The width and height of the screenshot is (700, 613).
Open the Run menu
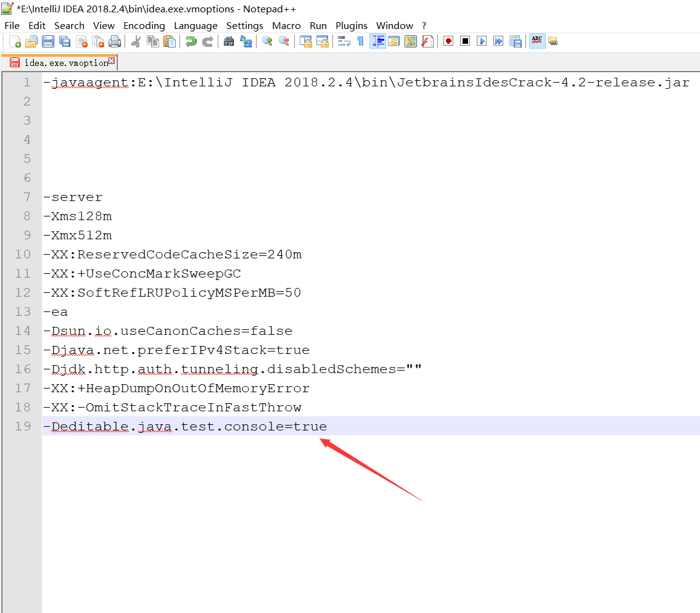pyautogui.click(x=318, y=25)
